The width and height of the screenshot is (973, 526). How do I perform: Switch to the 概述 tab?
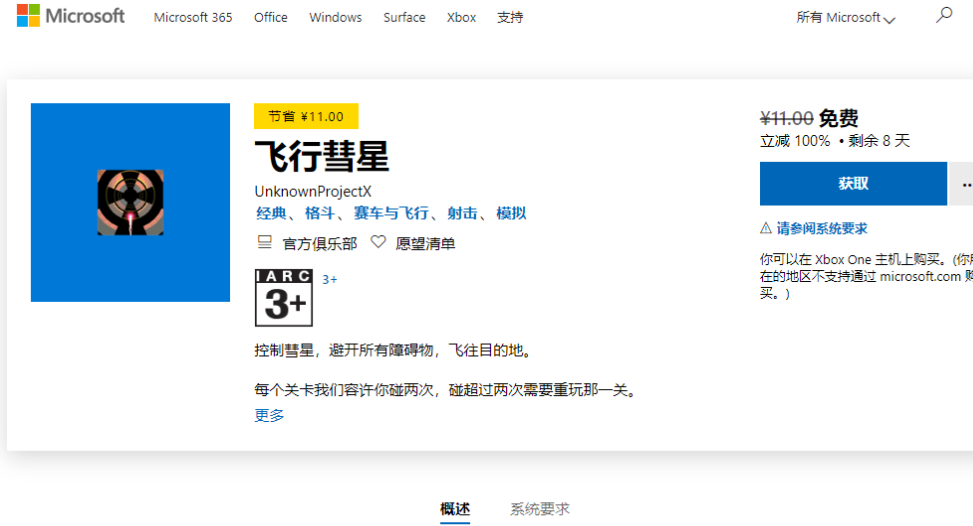click(455, 509)
